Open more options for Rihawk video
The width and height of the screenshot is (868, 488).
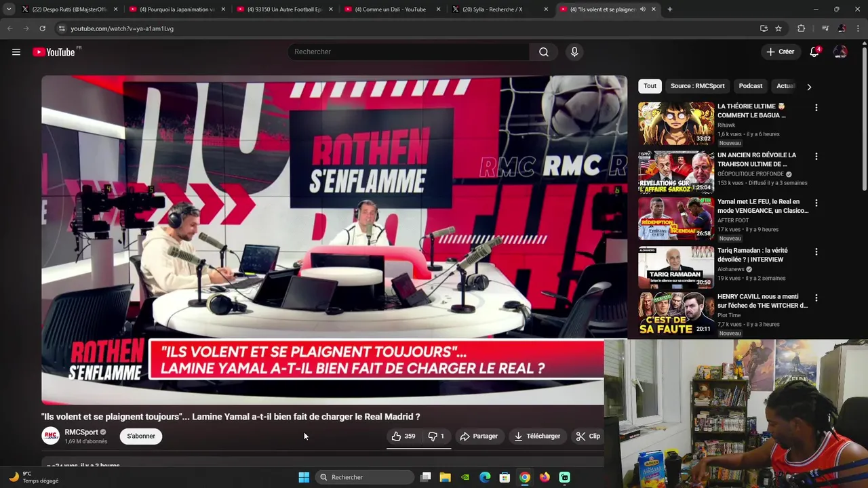click(816, 108)
